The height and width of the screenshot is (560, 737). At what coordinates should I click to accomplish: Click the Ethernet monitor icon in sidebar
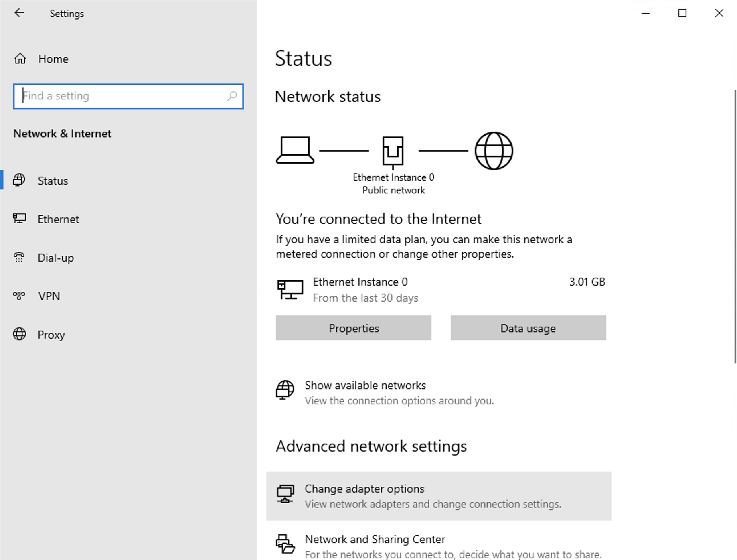coord(19,219)
